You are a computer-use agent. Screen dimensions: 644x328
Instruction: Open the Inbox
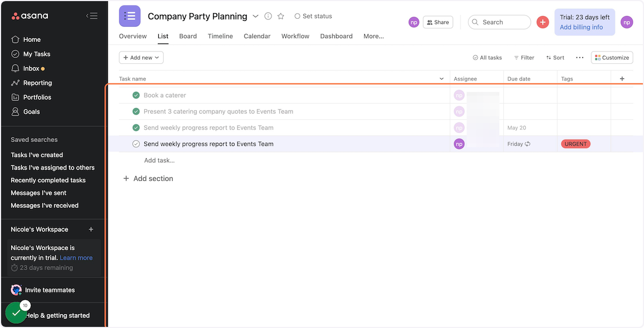31,69
